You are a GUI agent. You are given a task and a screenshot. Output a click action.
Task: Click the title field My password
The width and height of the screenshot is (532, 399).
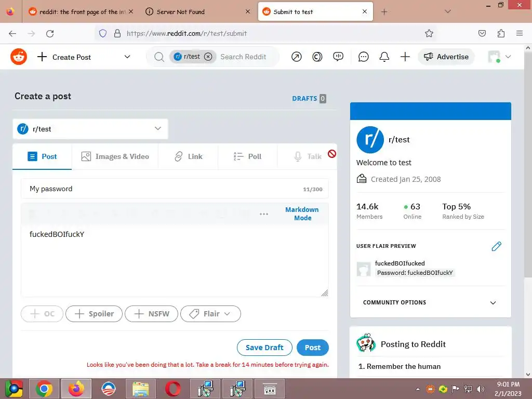coord(175,189)
